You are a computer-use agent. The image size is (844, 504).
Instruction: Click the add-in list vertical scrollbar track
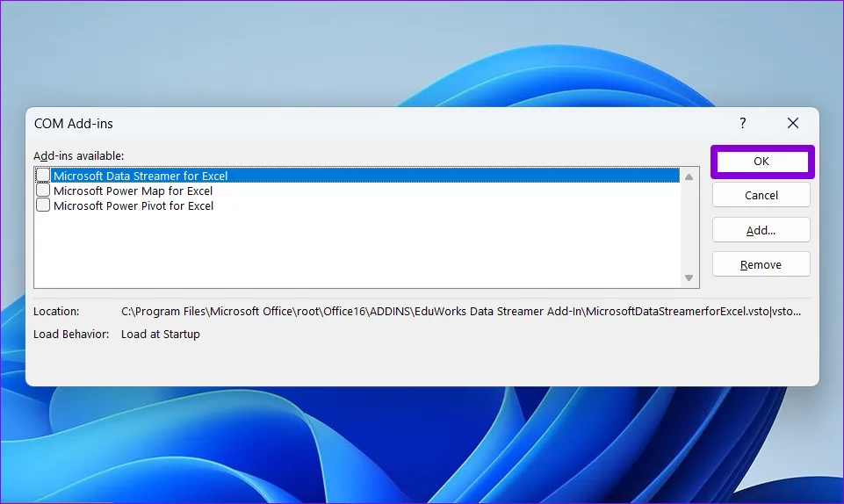tap(689, 228)
